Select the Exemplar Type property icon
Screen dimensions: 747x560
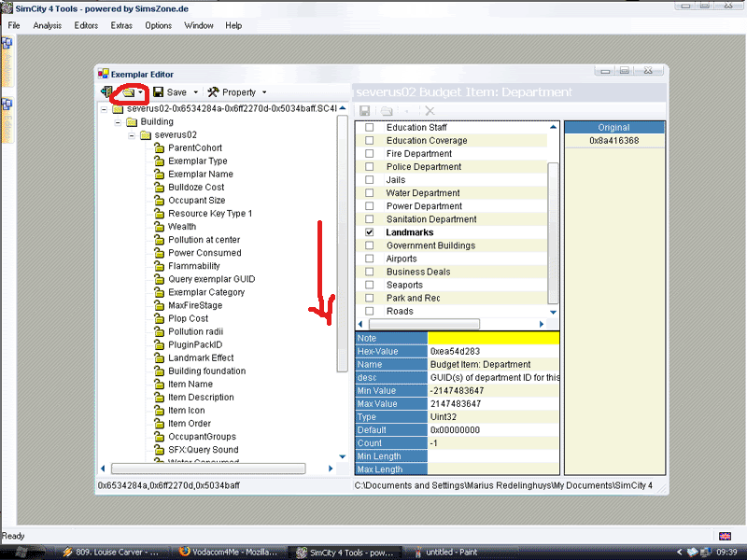pyautogui.click(x=159, y=161)
